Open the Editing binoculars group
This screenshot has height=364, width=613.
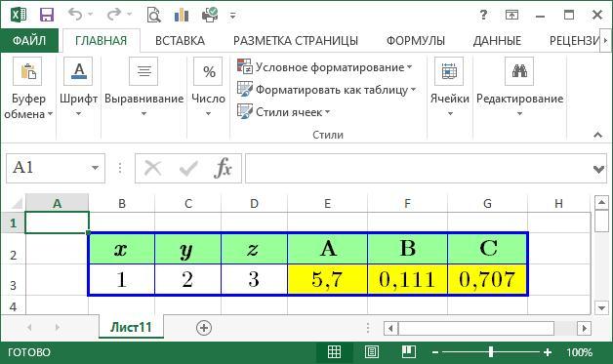point(519,71)
